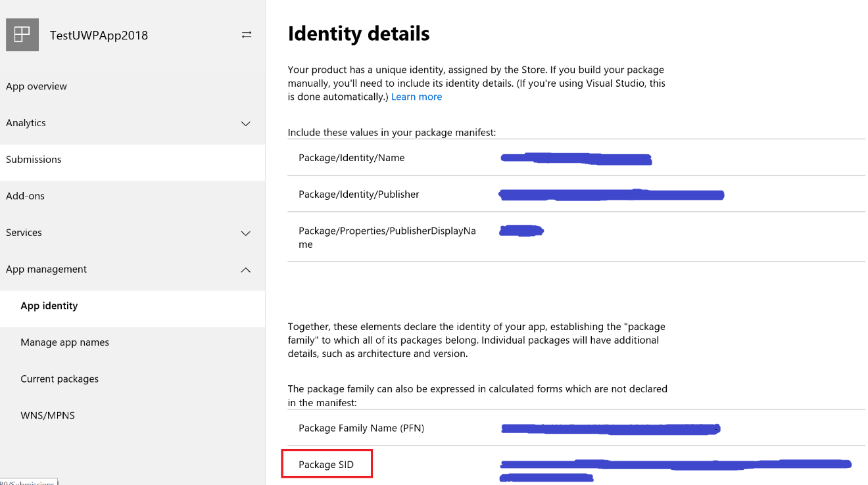This screenshot has width=868, height=485.
Task: Open the WNS/MPNS page
Action: click(47, 415)
